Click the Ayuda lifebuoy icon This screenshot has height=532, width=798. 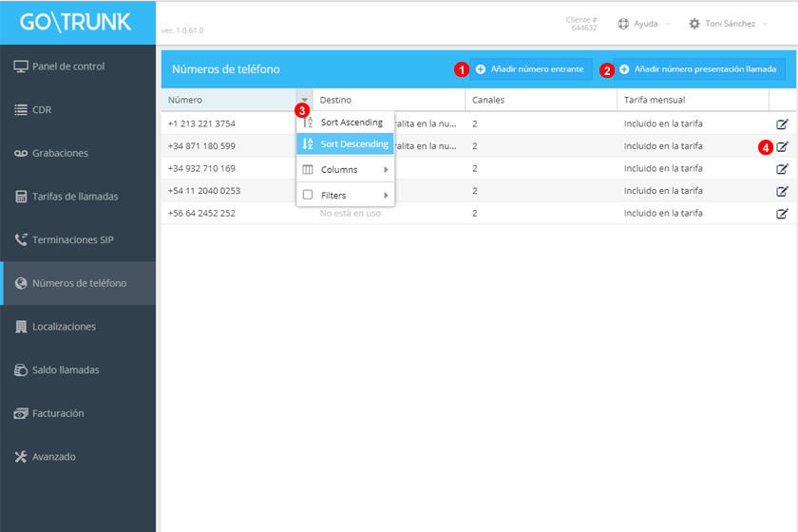pyautogui.click(x=623, y=24)
